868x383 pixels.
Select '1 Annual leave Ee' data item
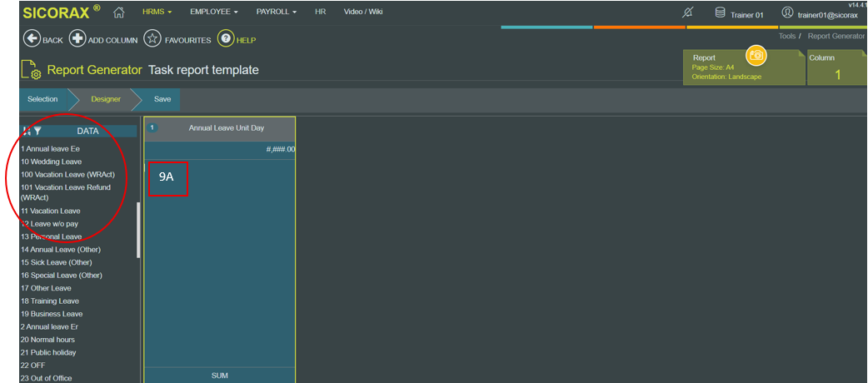(x=50, y=149)
